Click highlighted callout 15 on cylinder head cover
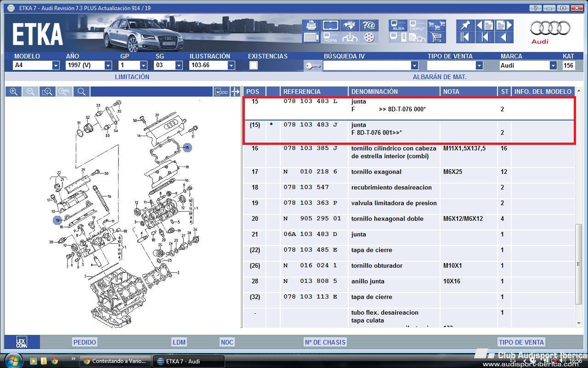The width and height of the screenshot is (588, 368). pyautogui.click(x=187, y=147)
